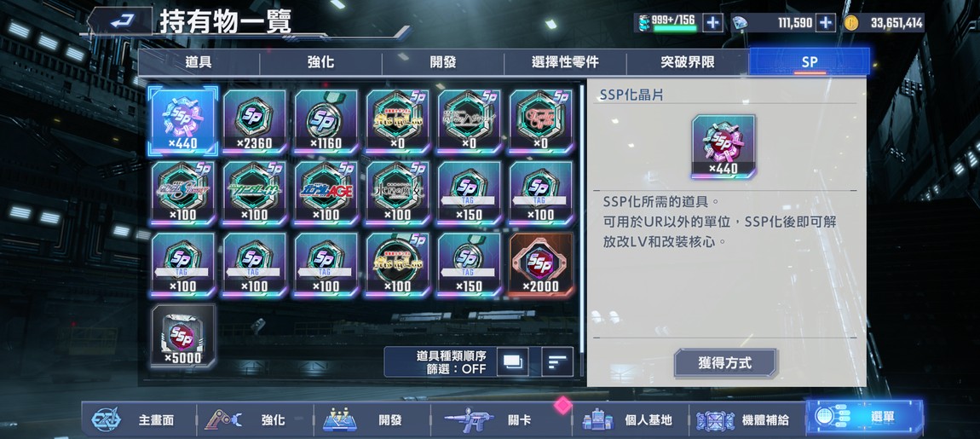The height and width of the screenshot is (439, 980).
Task: Toggle the item display view layout button
Action: pyautogui.click(x=512, y=362)
